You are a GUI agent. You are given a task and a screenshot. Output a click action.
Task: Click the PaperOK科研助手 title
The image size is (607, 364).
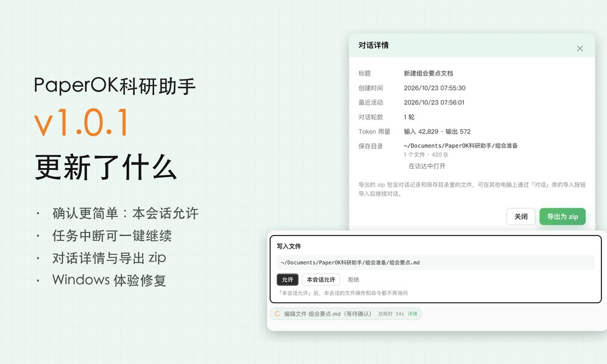pyautogui.click(x=115, y=86)
